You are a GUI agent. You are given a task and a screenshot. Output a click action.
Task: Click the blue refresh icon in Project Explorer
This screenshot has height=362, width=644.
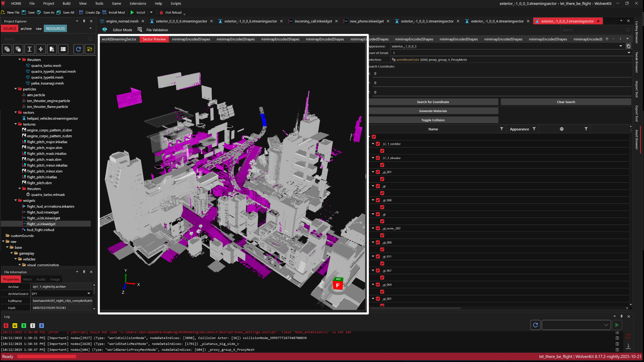79,49
